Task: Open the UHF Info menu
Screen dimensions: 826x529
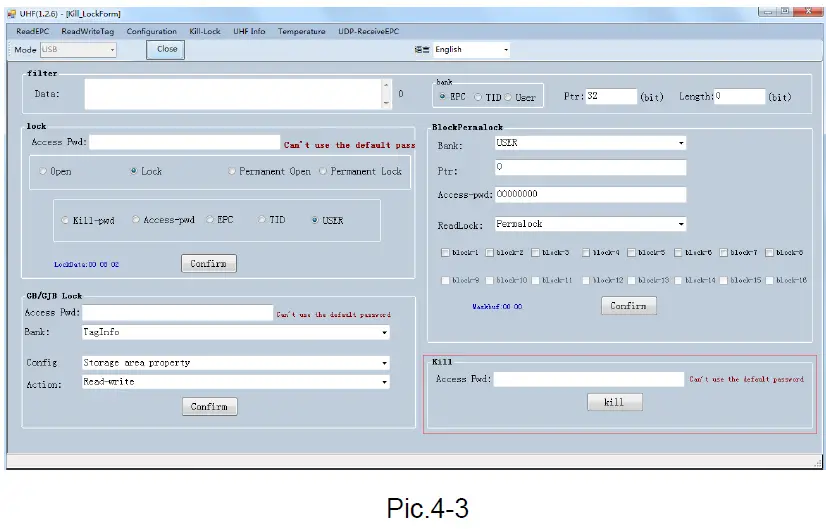Action: (x=249, y=31)
